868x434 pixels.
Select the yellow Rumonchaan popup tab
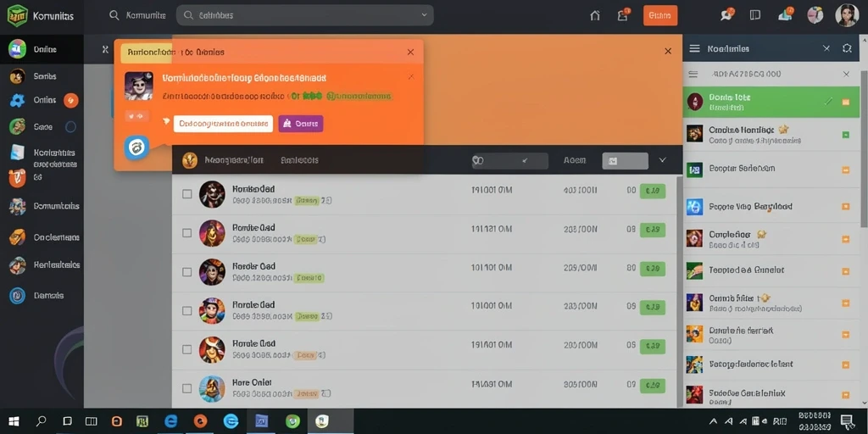[x=147, y=53]
